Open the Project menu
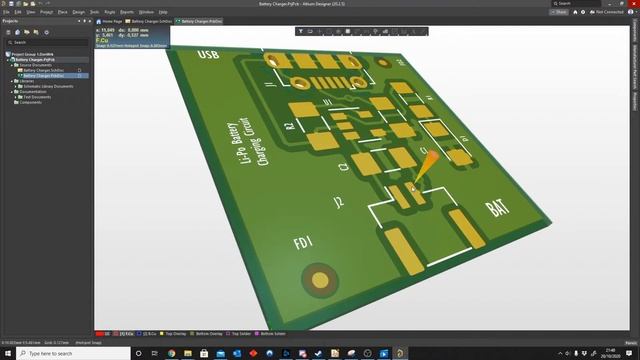The width and height of the screenshot is (640, 360). (x=47, y=12)
